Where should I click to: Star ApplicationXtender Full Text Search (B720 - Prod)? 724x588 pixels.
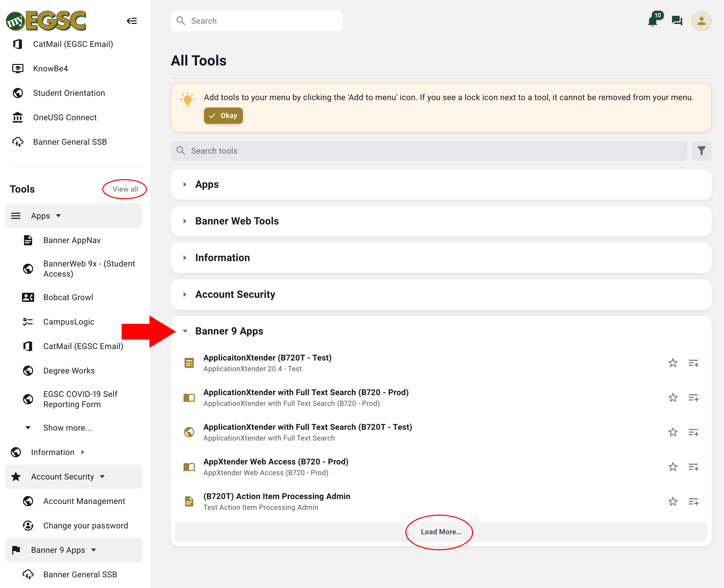tap(673, 398)
